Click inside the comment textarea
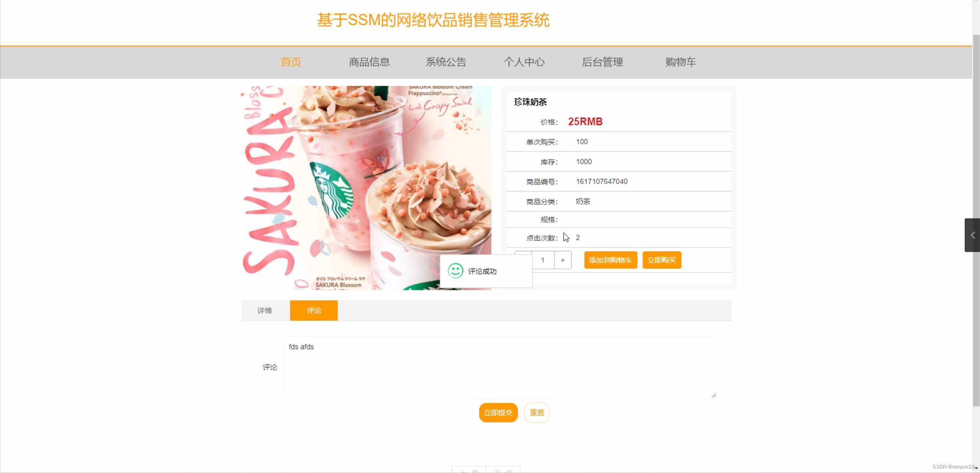This screenshot has width=980, height=473. (x=500, y=367)
